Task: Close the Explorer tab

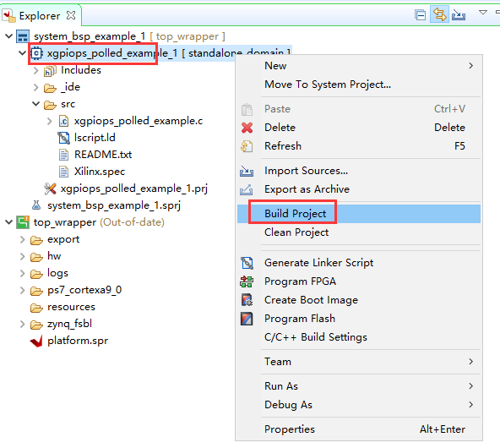Action: pyautogui.click(x=71, y=15)
